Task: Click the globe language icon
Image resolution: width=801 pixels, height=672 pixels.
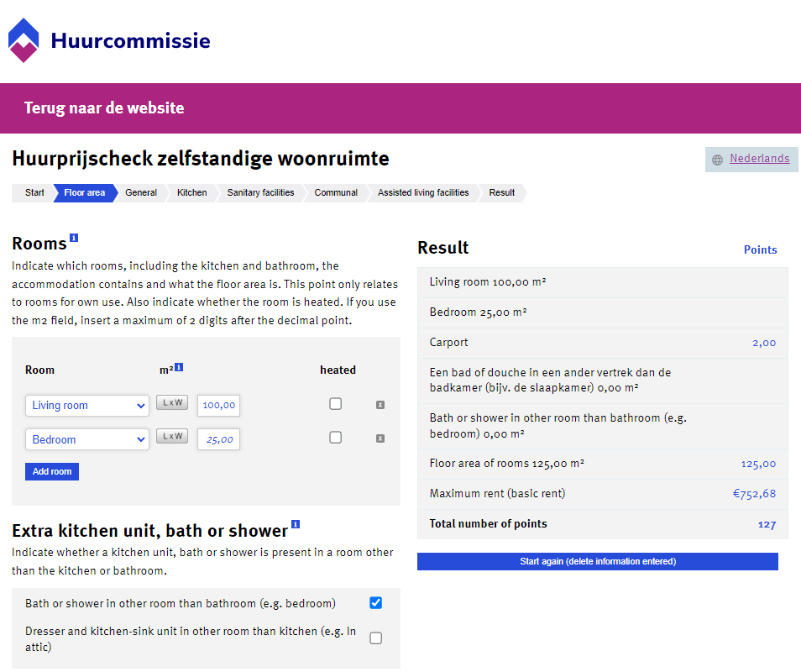Action: tap(717, 160)
